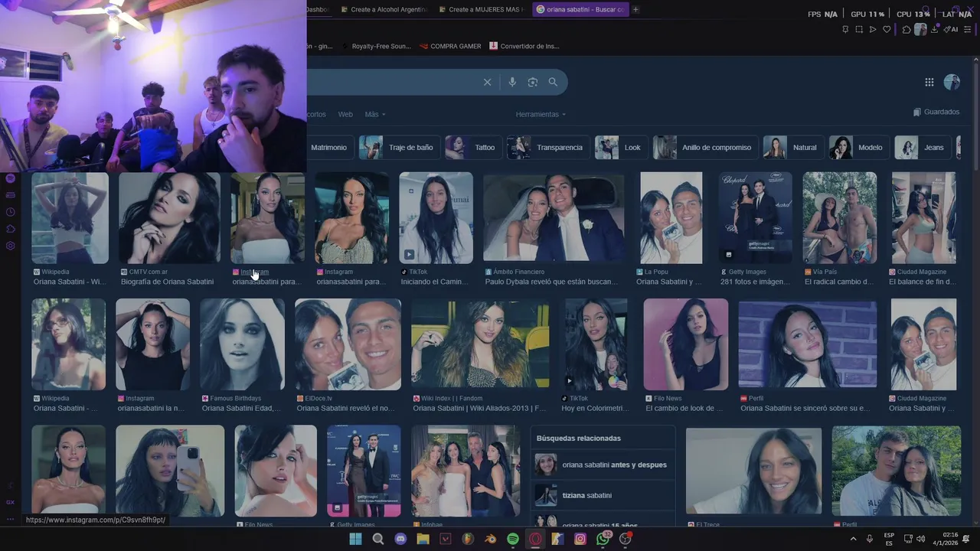Filter by the Natural chip
This screenshot has width=980, height=551.
(793, 147)
